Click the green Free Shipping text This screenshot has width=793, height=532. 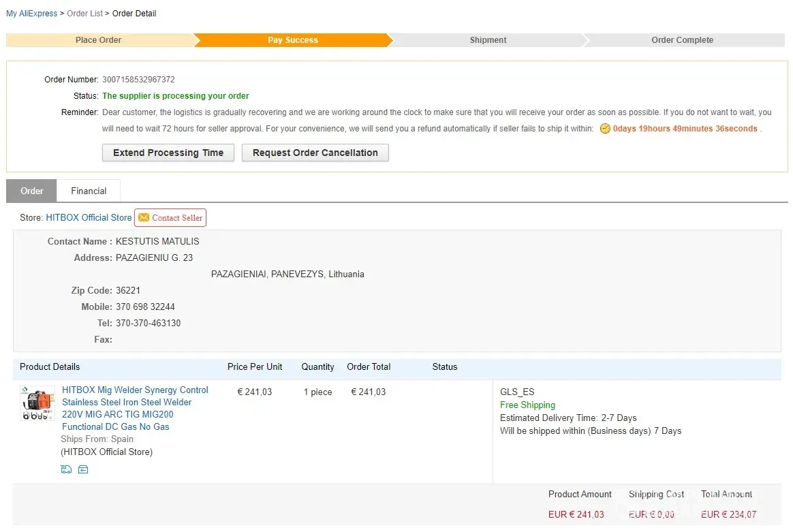pyautogui.click(x=527, y=405)
